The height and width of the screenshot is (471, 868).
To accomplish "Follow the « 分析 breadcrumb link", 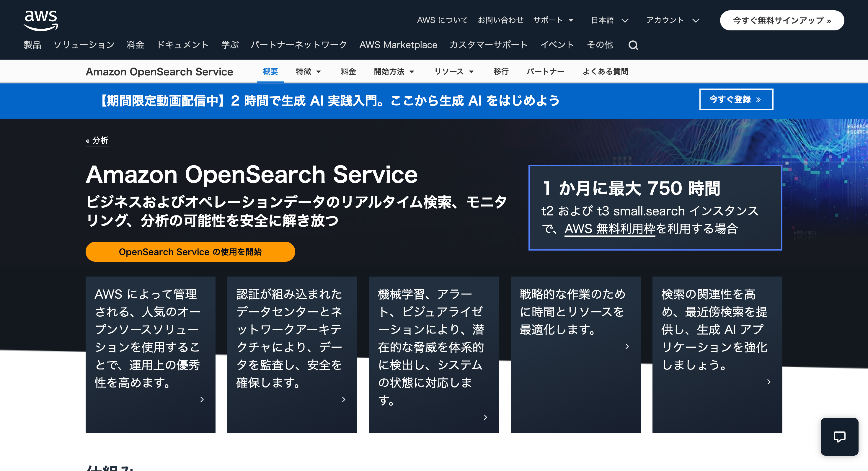I will click(x=97, y=140).
